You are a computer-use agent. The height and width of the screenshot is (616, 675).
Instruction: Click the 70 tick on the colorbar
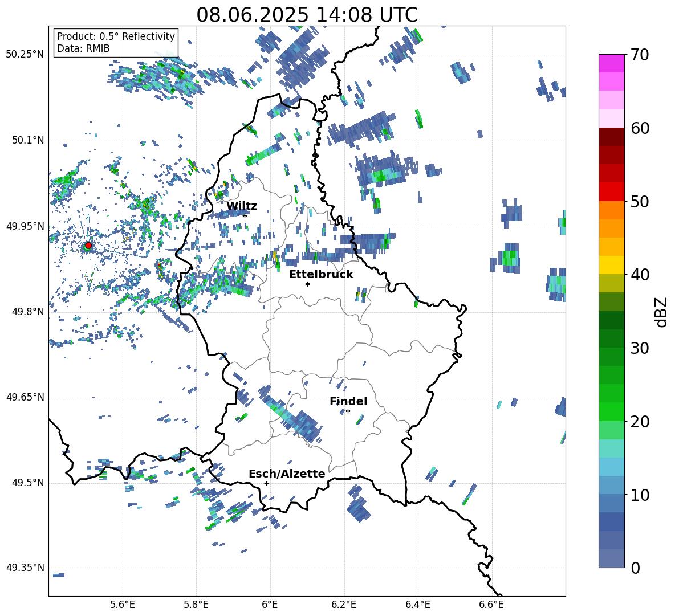[x=639, y=55]
